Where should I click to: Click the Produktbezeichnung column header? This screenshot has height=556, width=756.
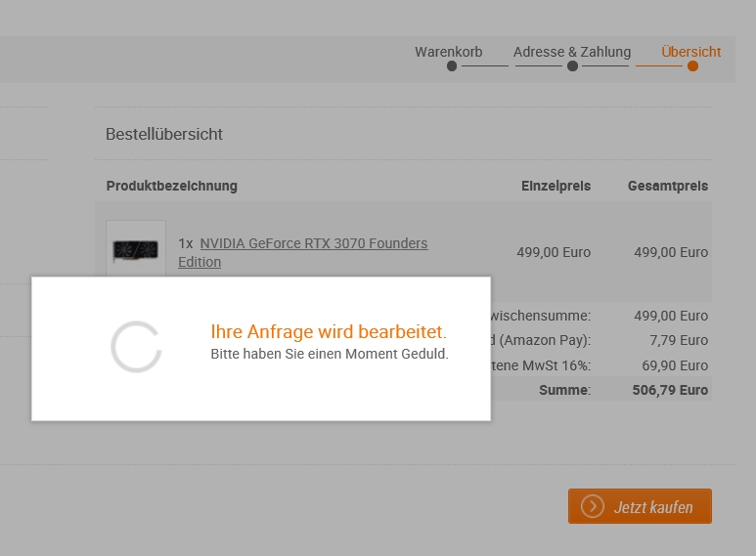pyautogui.click(x=172, y=186)
